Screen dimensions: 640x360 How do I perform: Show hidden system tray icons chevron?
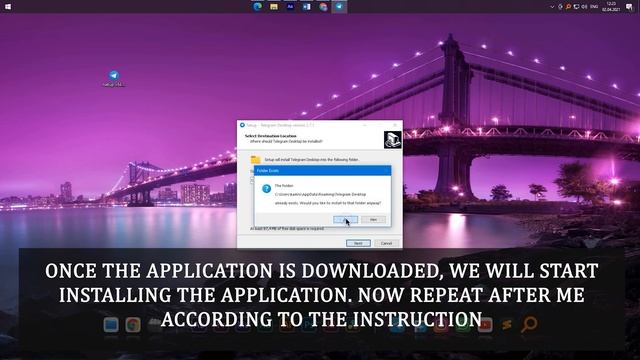pos(552,7)
